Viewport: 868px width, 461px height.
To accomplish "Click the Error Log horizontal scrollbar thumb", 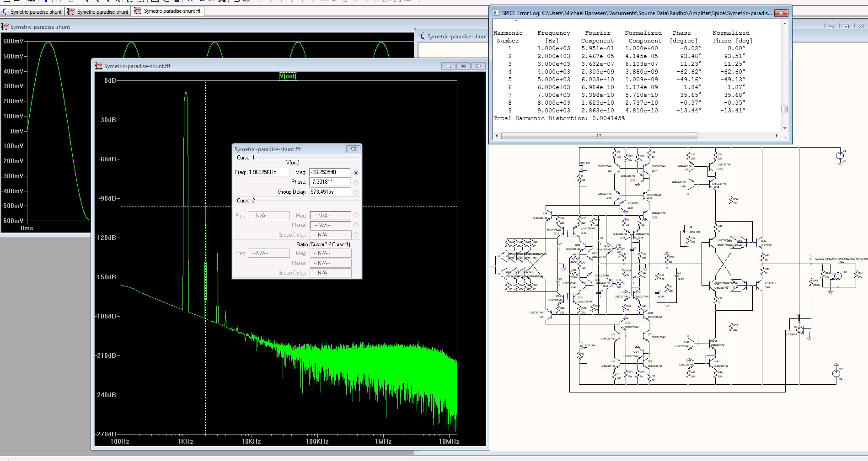I will pyautogui.click(x=599, y=136).
